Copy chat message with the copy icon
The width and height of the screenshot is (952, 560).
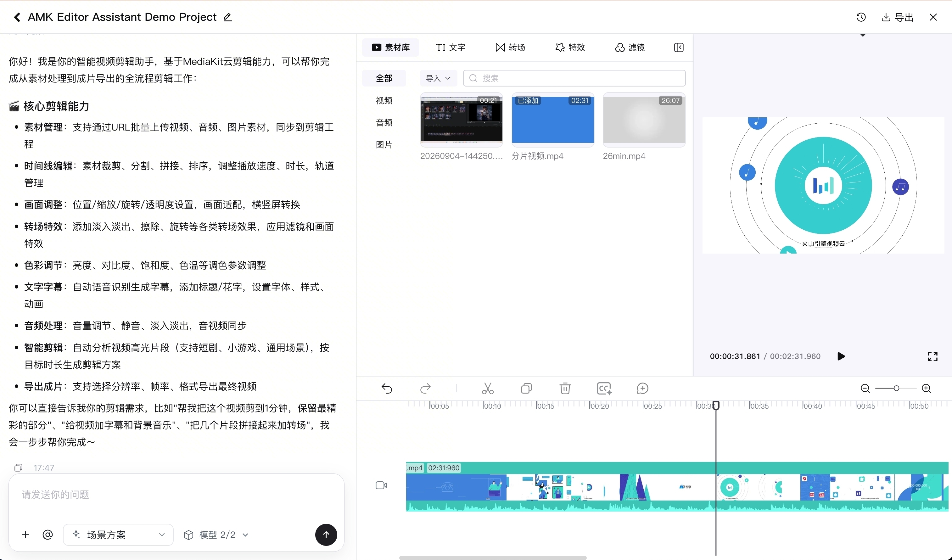coord(18,468)
